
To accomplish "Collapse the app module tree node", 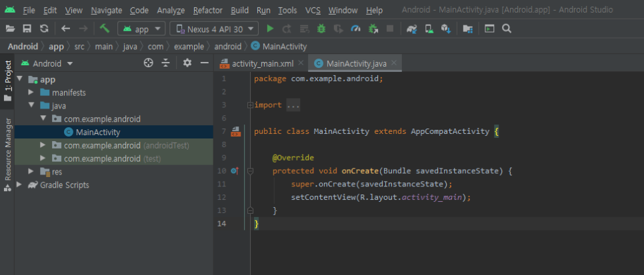I will click(19, 79).
